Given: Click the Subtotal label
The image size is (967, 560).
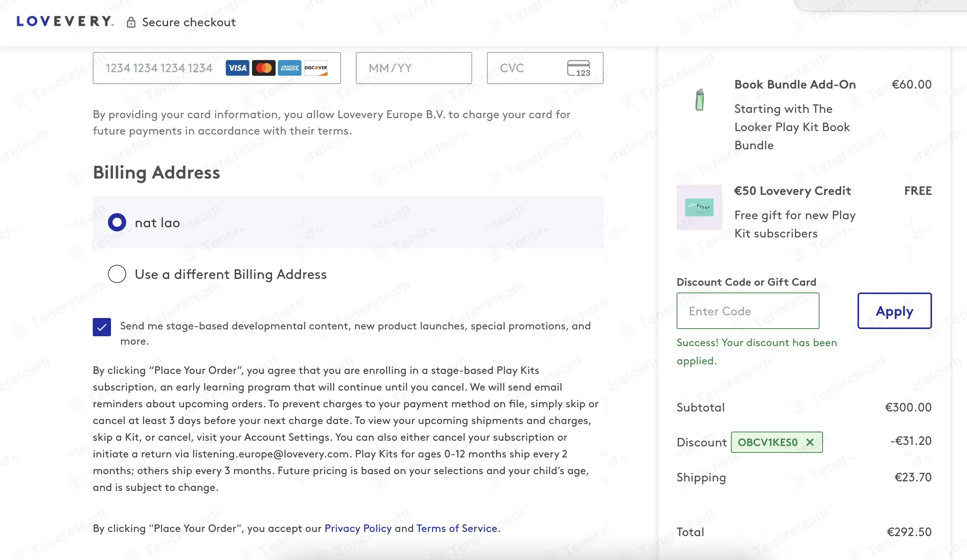Looking at the screenshot, I should click(x=701, y=407).
